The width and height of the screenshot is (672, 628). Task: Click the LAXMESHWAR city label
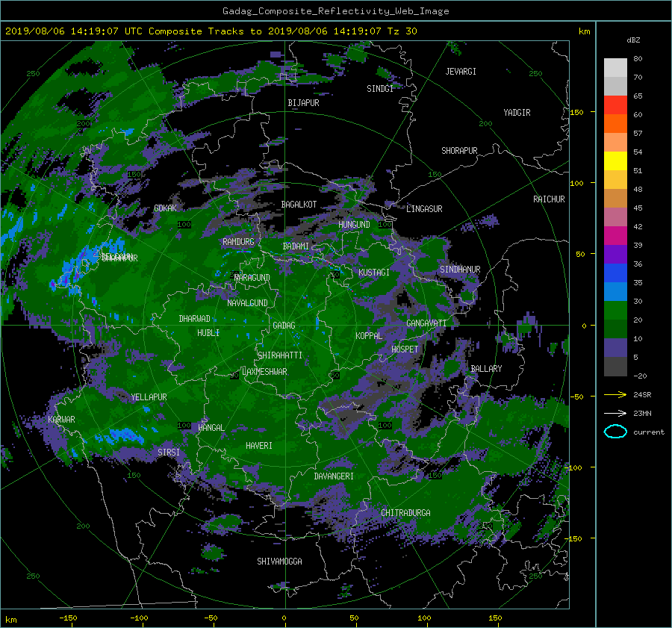click(x=264, y=372)
